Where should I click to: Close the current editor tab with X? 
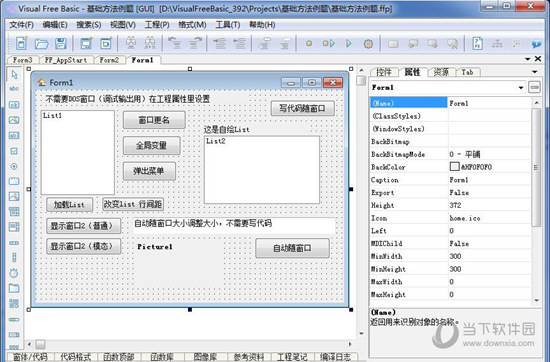(x=538, y=59)
